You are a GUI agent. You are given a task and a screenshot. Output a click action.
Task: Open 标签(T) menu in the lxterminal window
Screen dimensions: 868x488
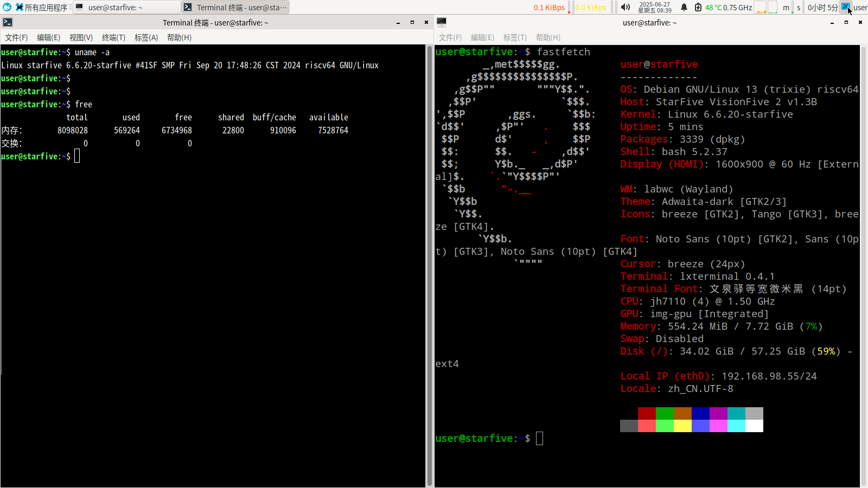[515, 37]
